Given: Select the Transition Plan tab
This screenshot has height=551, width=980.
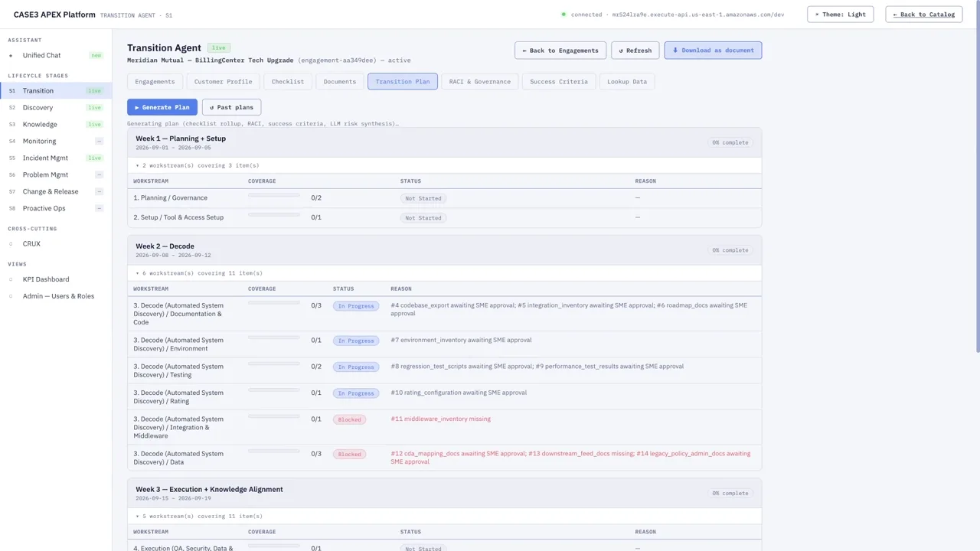Looking at the screenshot, I should pyautogui.click(x=403, y=81).
